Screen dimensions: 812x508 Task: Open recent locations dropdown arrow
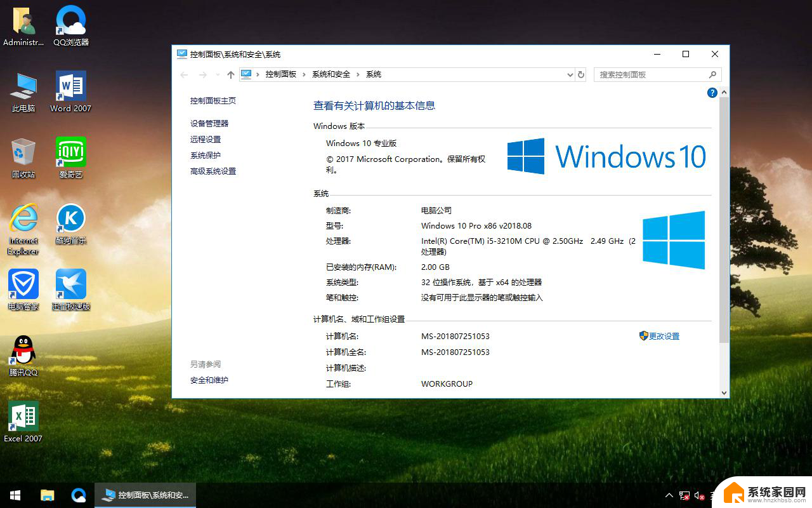click(218, 75)
